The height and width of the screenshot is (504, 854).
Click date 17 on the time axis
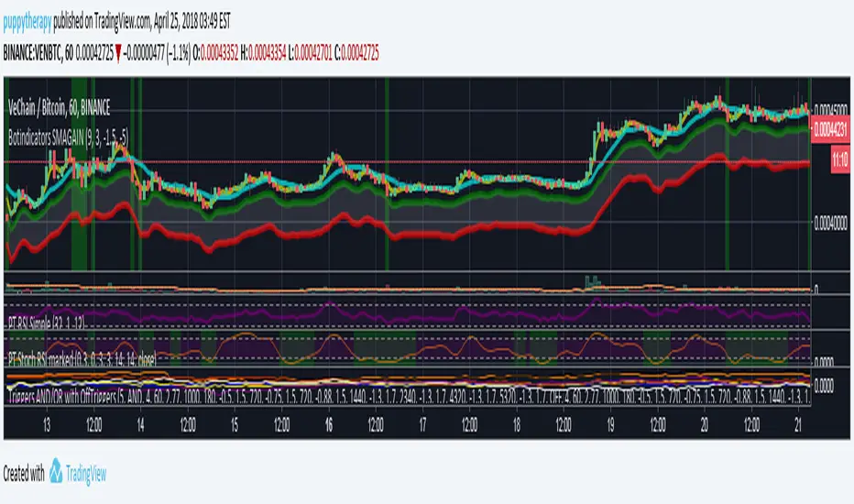422,424
